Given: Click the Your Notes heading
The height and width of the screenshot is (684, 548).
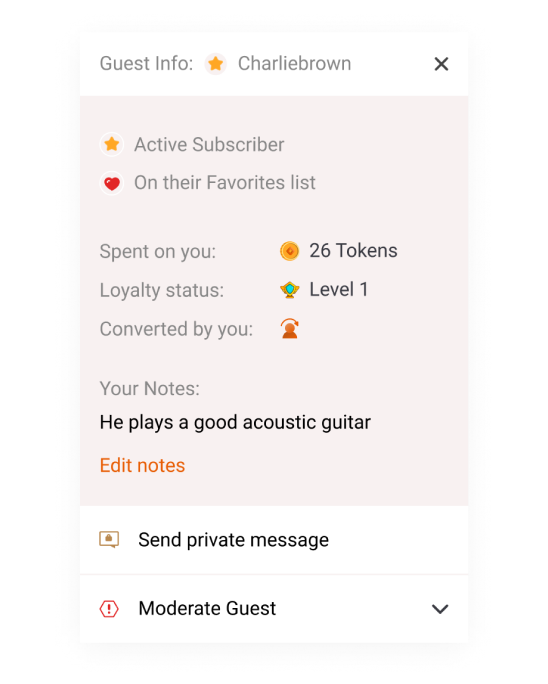Looking at the screenshot, I should [x=150, y=389].
